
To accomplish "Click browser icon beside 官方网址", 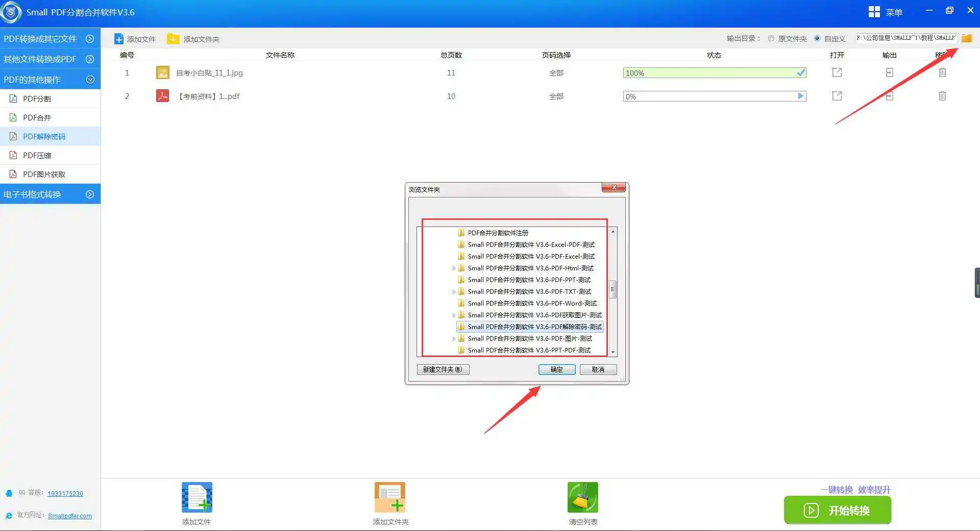I will pos(9,516).
